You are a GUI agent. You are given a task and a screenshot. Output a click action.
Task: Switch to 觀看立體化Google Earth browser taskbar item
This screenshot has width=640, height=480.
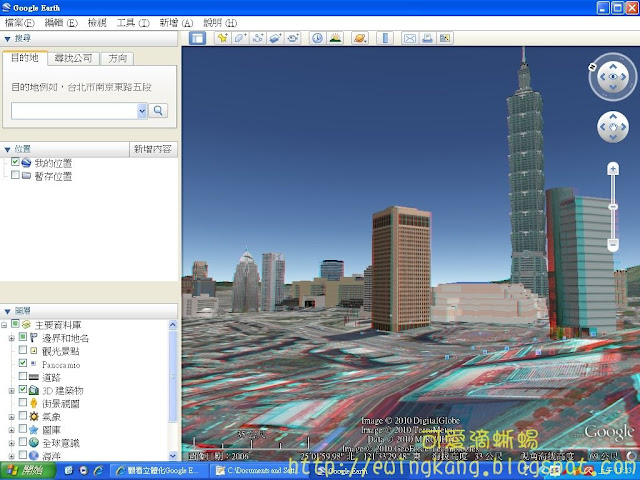point(160,471)
